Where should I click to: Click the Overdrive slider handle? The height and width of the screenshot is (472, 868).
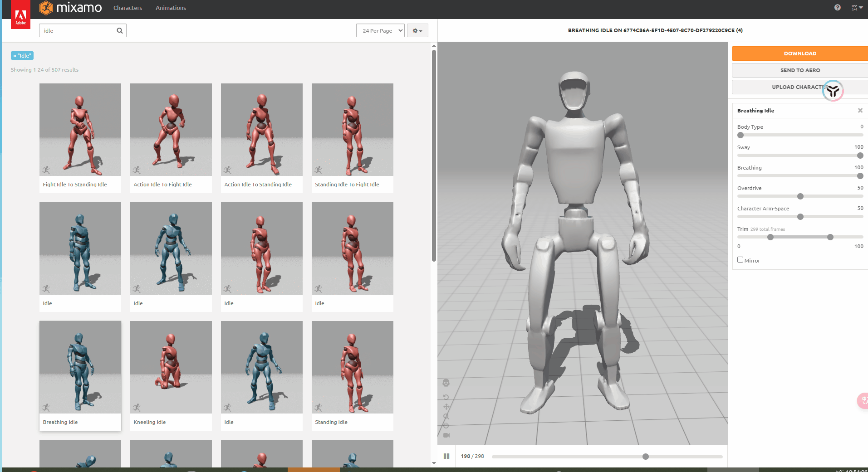pyautogui.click(x=800, y=196)
